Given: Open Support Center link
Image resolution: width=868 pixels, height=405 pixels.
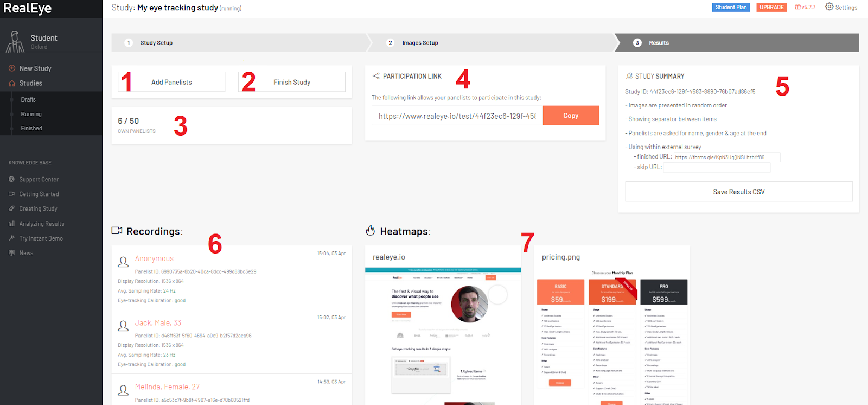Looking at the screenshot, I should pos(39,179).
